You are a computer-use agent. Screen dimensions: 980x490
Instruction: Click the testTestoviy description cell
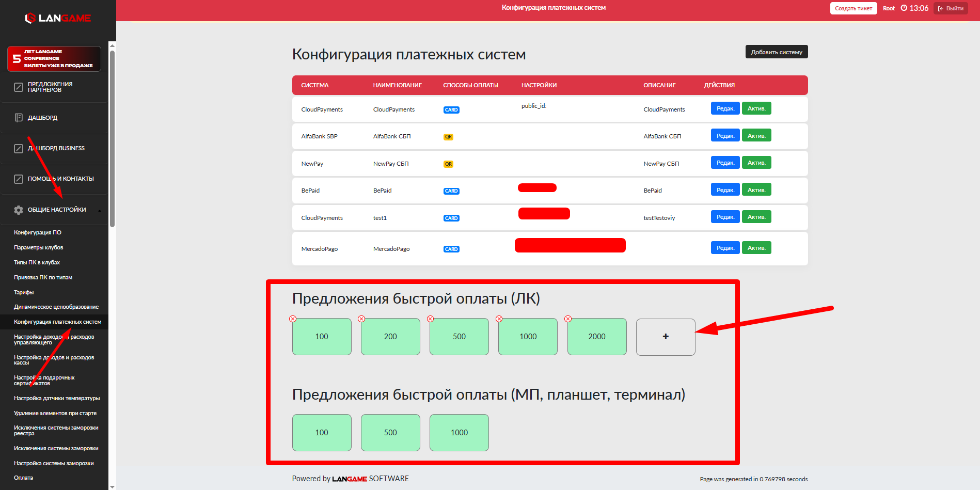point(659,218)
